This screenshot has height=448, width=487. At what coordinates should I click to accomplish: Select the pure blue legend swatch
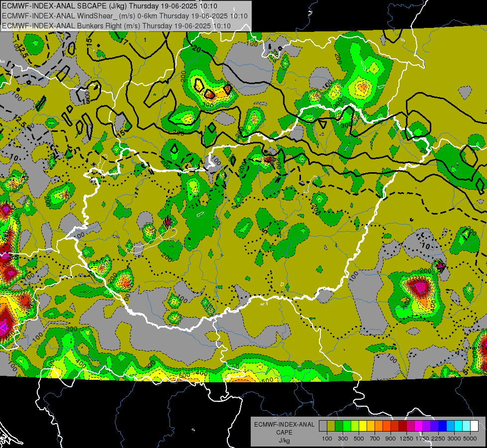[x=443, y=426]
